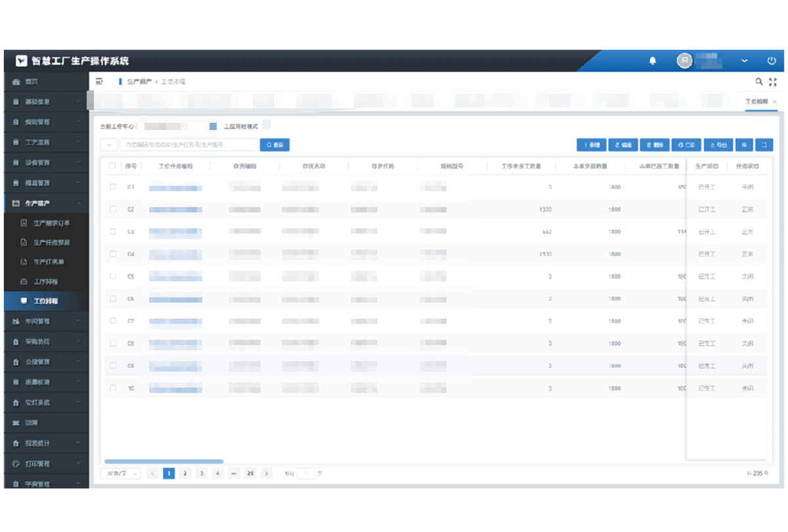Select the 工位排程 tab
788x532 pixels.
point(756,102)
